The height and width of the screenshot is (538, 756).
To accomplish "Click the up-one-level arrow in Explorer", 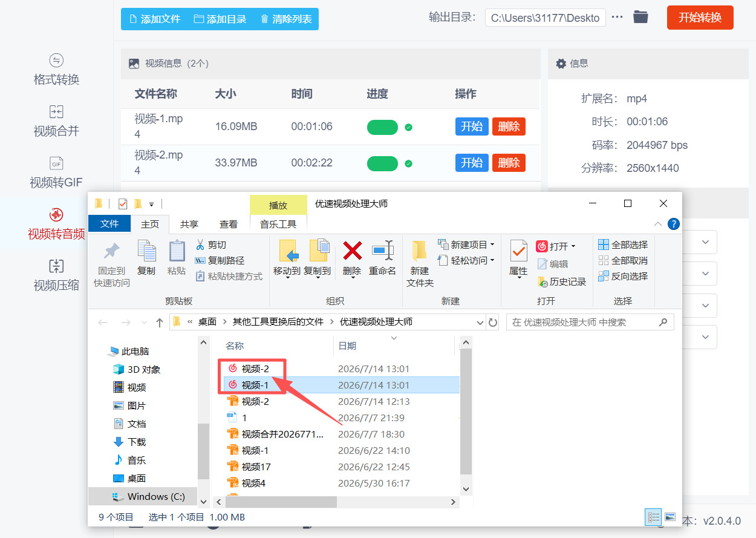I will (x=160, y=323).
